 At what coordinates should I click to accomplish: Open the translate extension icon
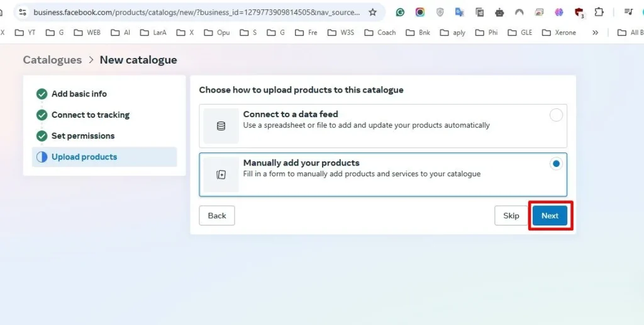point(460,13)
